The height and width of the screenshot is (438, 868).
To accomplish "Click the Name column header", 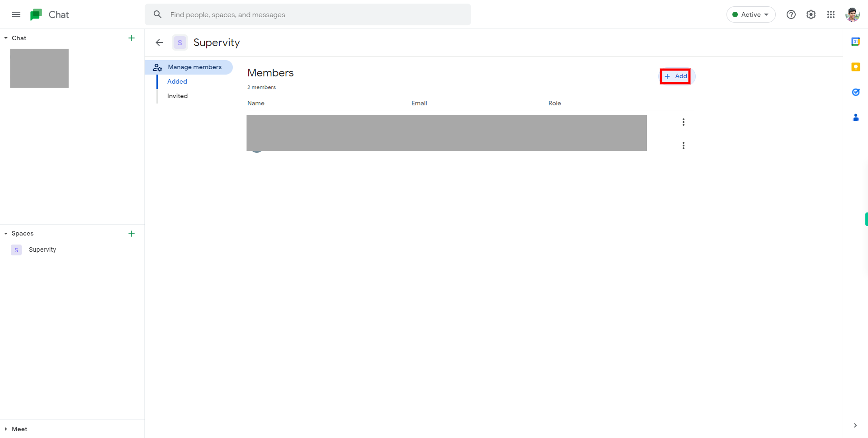I will pos(256,103).
